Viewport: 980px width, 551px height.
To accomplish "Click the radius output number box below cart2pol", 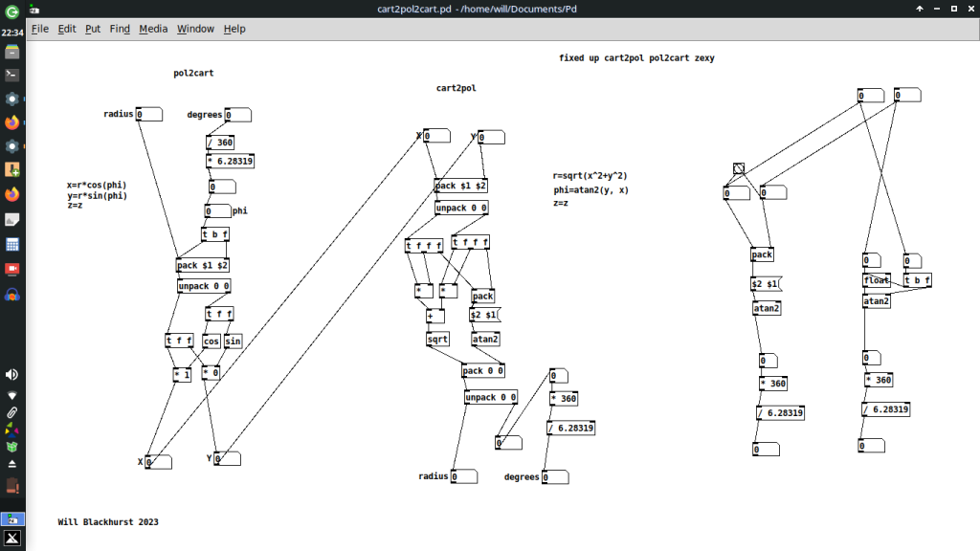I will (x=464, y=476).
